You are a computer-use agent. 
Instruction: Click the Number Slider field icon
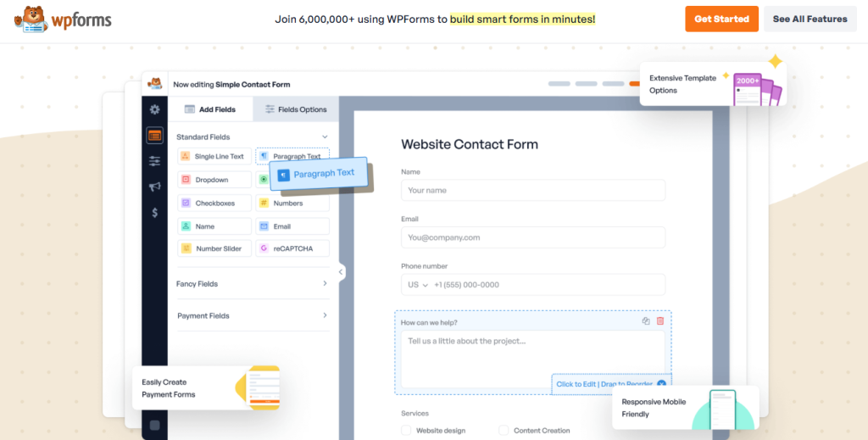[186, 248]
